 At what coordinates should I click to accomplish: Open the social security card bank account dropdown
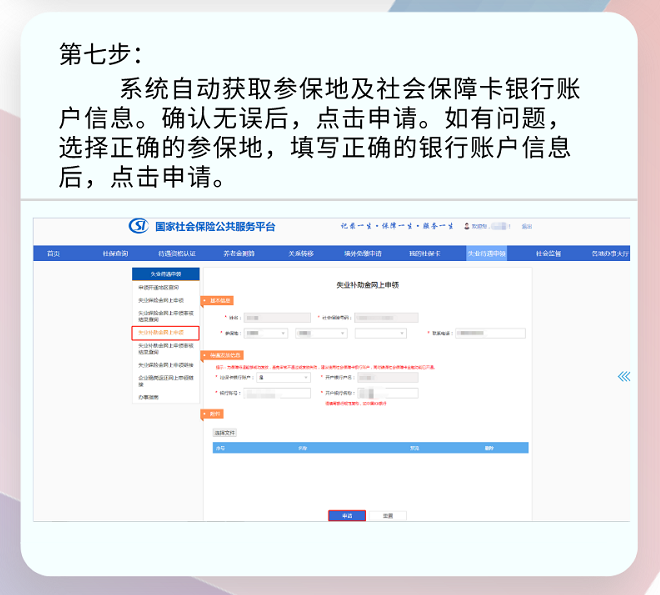click(x=283, y=377)
